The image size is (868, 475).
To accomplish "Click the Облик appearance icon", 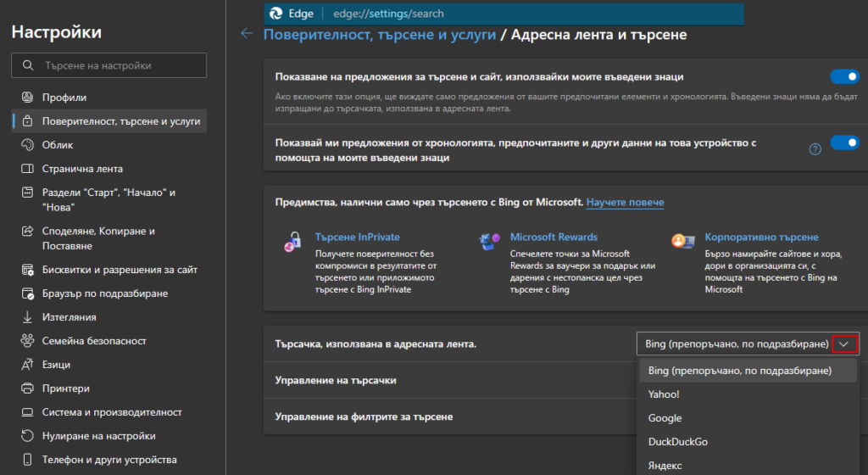I will (27, 145).
